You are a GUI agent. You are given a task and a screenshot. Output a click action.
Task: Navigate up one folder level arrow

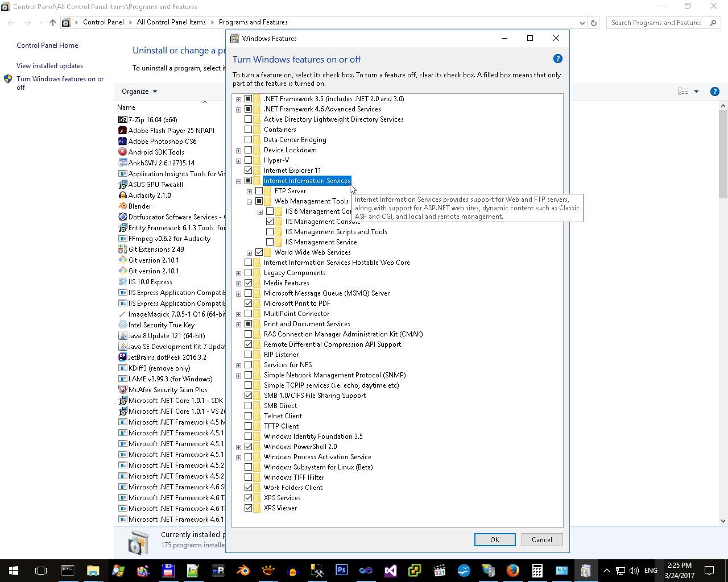[x=53, y=23]
